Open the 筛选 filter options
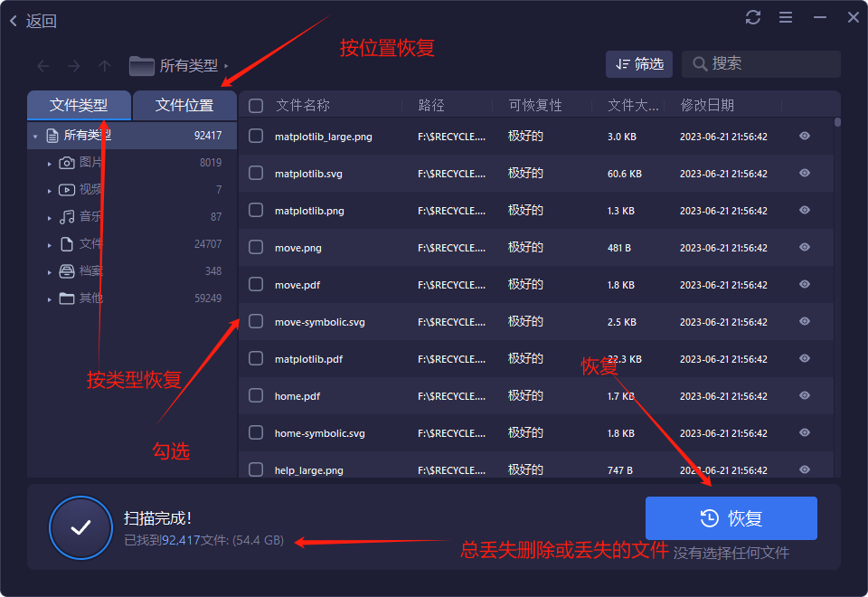This screenshot has height=597, width=868. [638, 64]
